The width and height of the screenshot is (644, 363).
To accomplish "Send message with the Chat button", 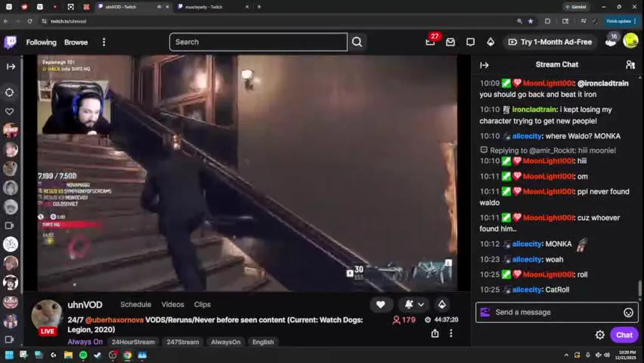I will tap(624, 335).
